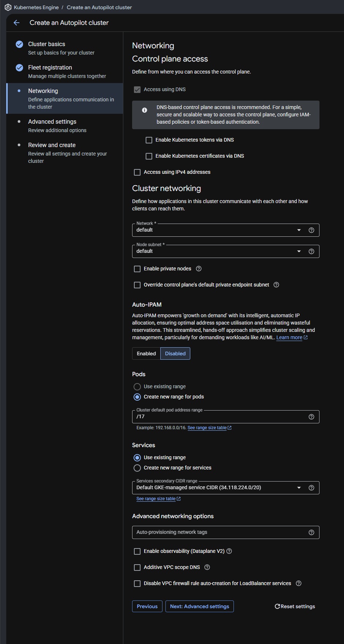Viewport: 344px width, 644px height.
Task: Select Create new range for services radio
Action: coord(137,468)
